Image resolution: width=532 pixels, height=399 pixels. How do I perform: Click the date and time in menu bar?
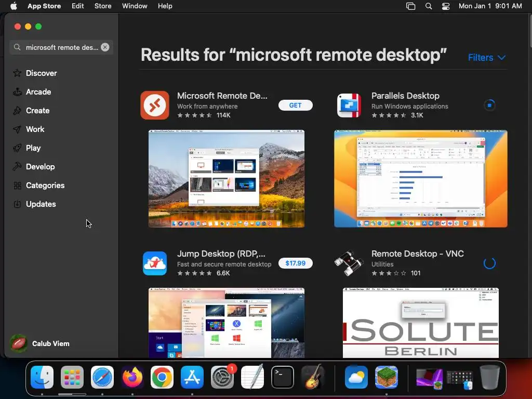click(490, 6)
